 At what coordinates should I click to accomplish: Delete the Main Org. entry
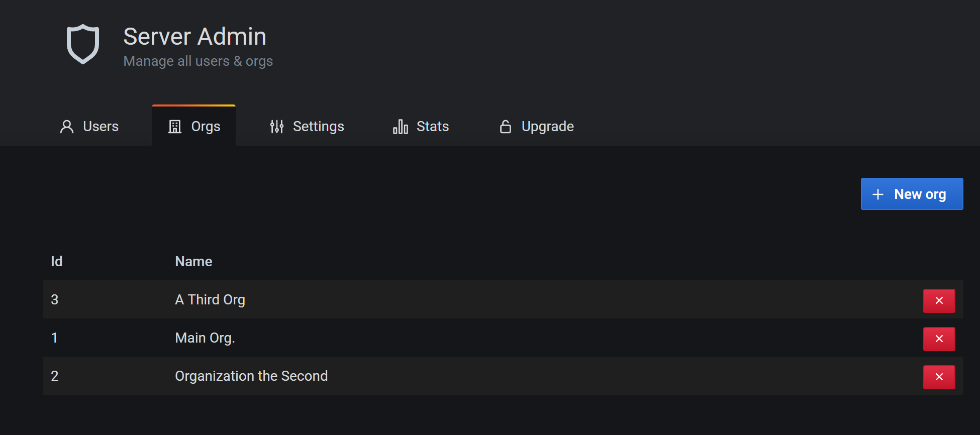tap(939, 339)
